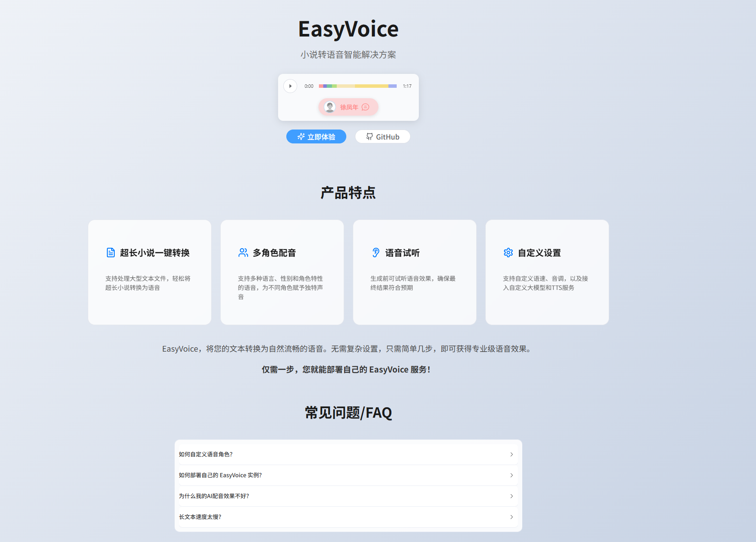Click the chat bubble icon beside 徐凤年
The image size is (756, 542).
tap(365, 107)
